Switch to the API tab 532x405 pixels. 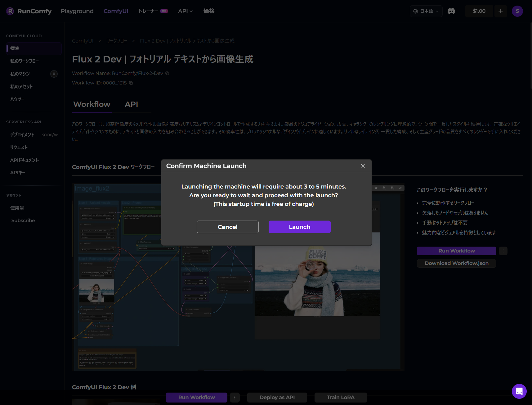coord(131,104)
